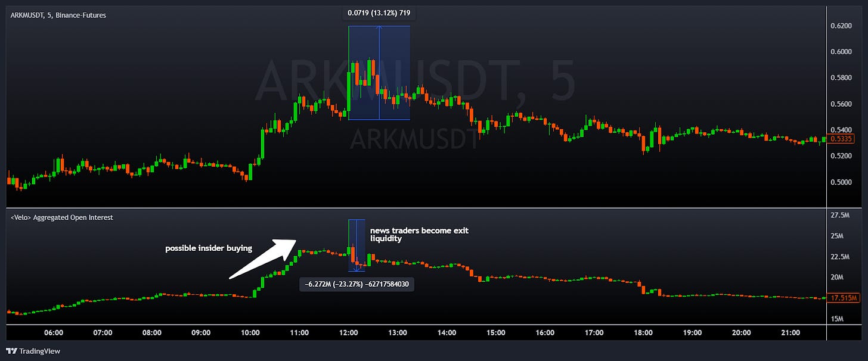This screenshot has height=361, width=868.
Task: Select the Velo Aggregated Open Interest legend
Action: pos(62,217)
